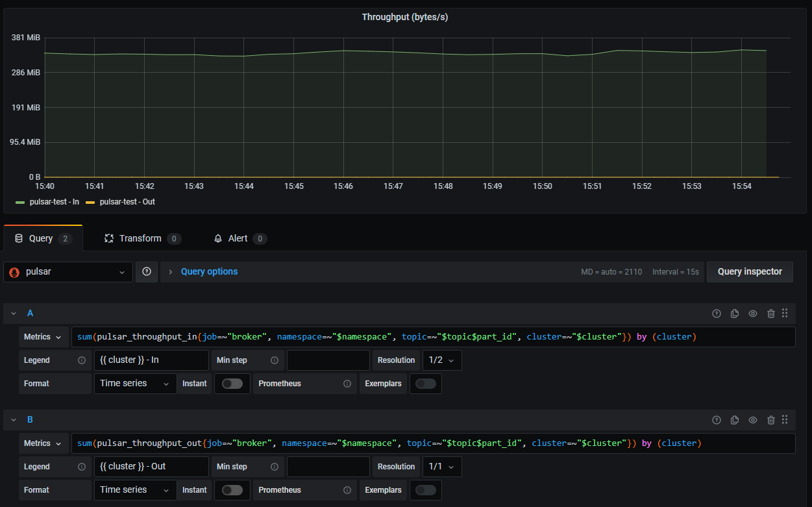
Task: Switch to the Alert tab
Action: pos(240,238)
